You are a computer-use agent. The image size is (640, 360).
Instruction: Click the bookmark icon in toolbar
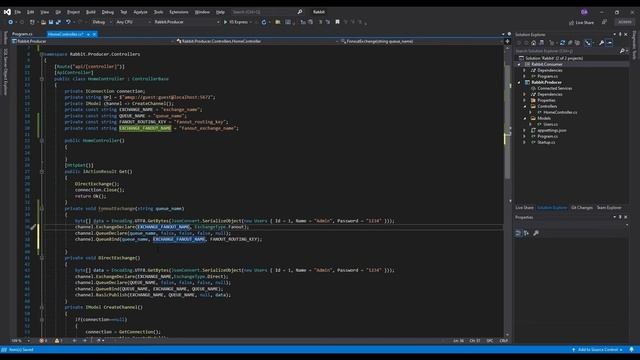pyautogui.click(x=337, y=22)
